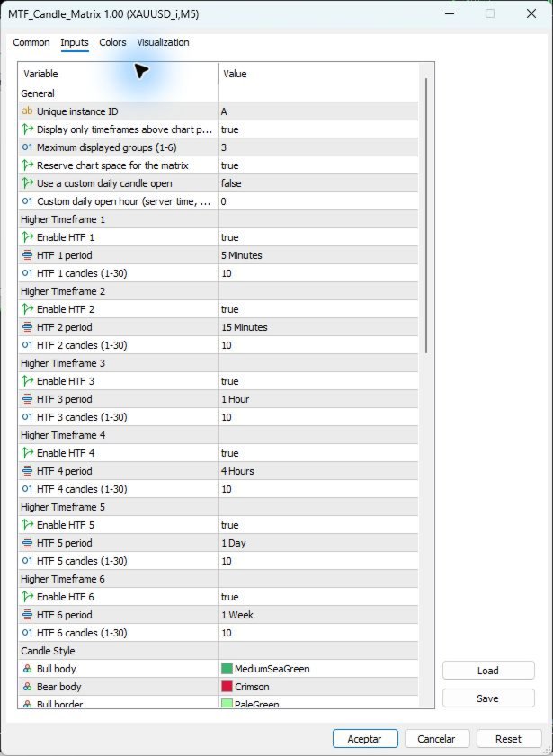Switch to the Colors tab
Viewport: 553px width, 756px height.
(112, 42)
